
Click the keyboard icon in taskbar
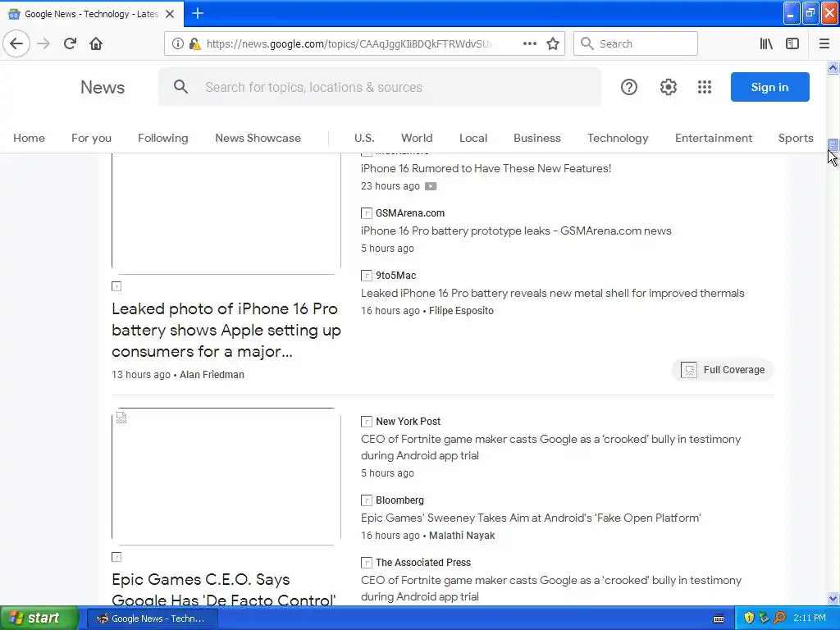[x=719, y=619]
